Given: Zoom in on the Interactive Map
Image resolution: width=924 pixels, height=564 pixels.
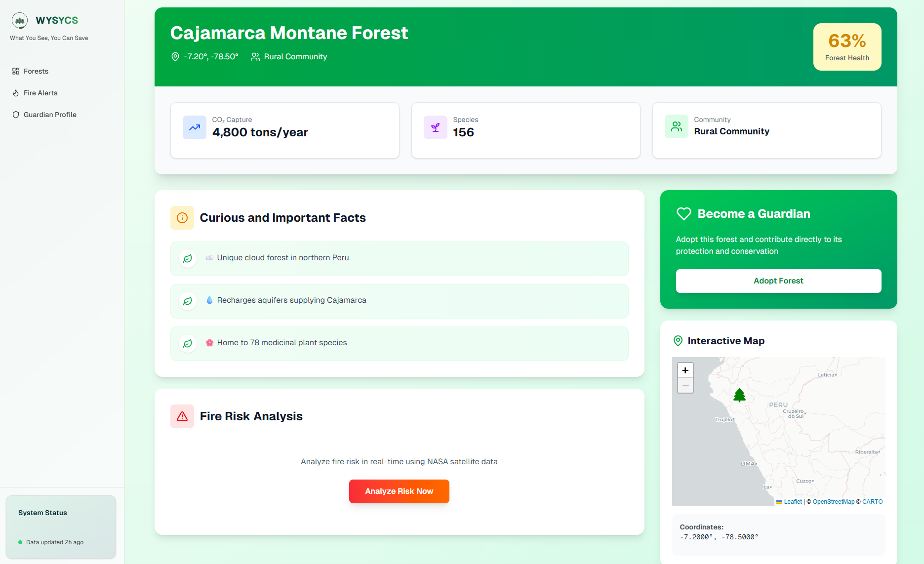Looking at the screenshot, I should click(x=685, y=369).
